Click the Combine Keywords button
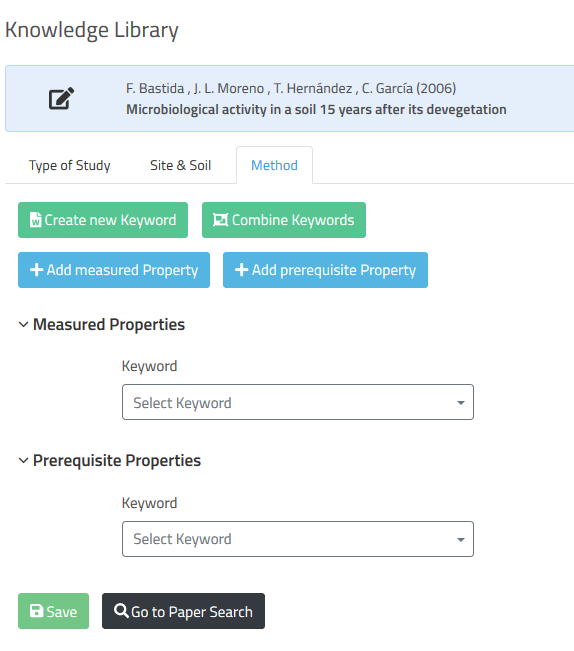The height and width of the screenshot is (651, 574). (284, 220)
